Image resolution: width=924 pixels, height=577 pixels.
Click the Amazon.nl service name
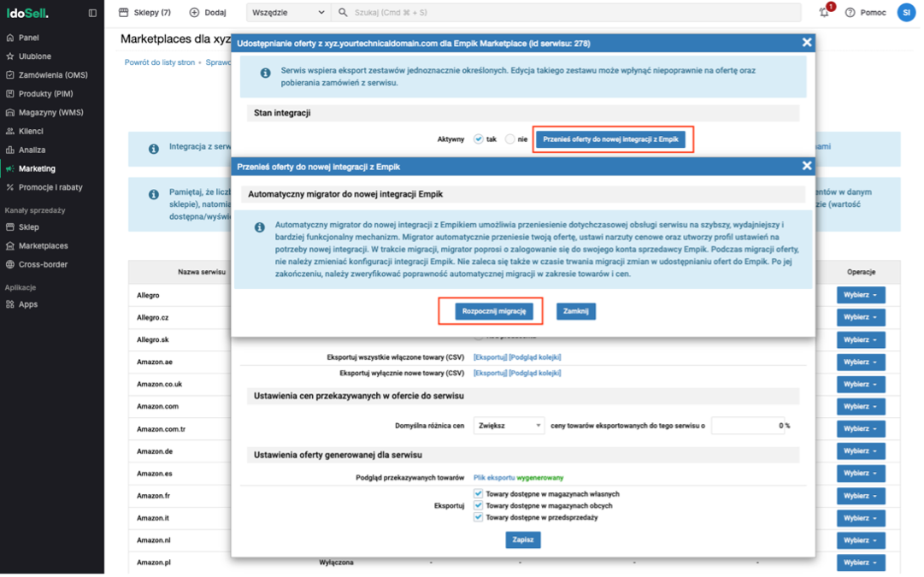(153, 540)
